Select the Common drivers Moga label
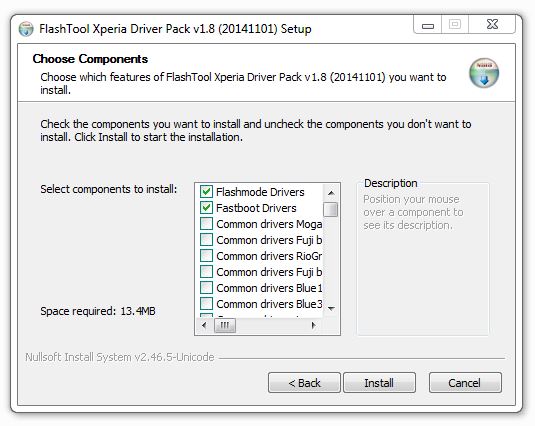 (269, 224)
